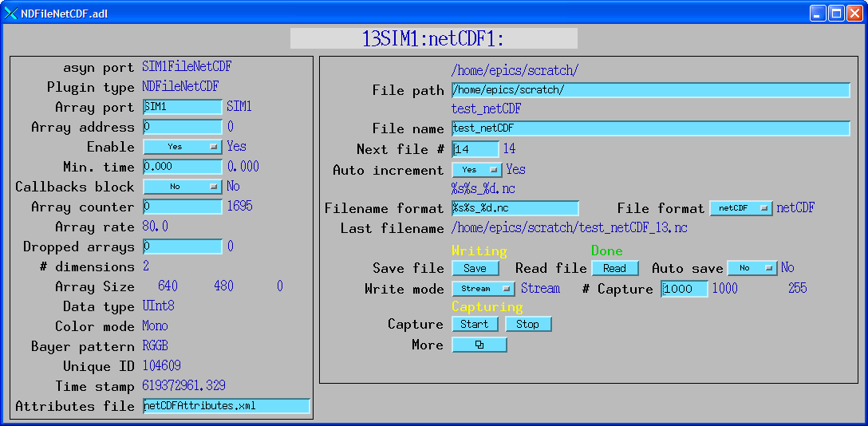Select the # Capture input field
868x426 pixels.
[684, 289]
